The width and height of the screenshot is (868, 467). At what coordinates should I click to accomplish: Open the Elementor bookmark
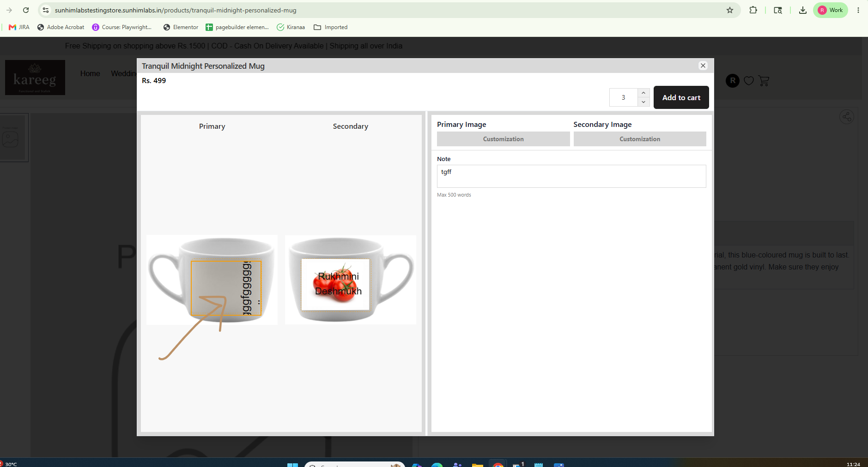181,27
